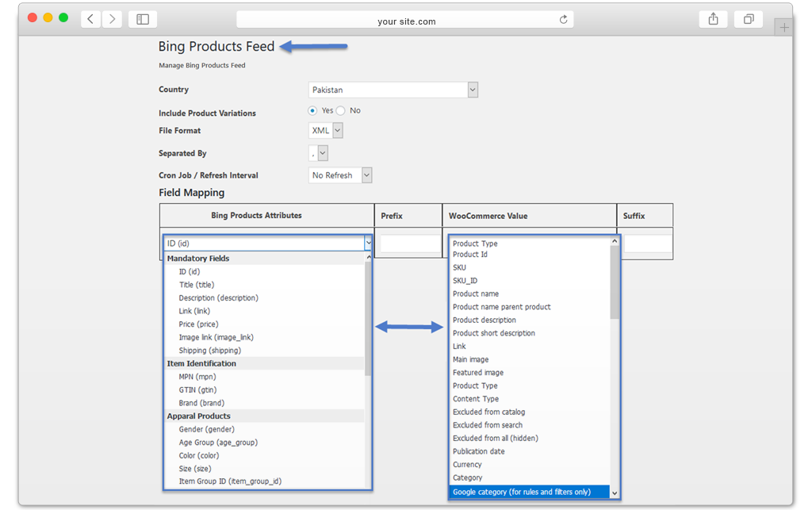The width and height of the screenshot is (812, 510).
Task: Select Publication date value
Action: pos(478,451)
